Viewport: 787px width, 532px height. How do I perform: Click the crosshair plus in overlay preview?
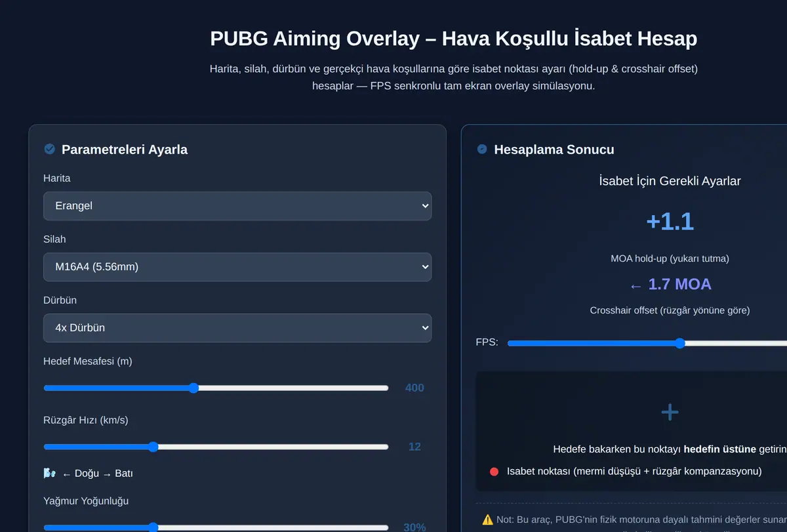(670, 412)
